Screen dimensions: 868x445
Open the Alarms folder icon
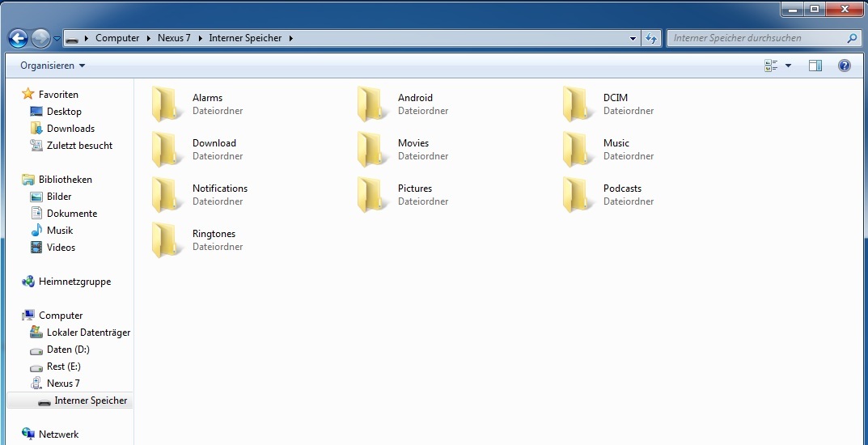[167, 104]
